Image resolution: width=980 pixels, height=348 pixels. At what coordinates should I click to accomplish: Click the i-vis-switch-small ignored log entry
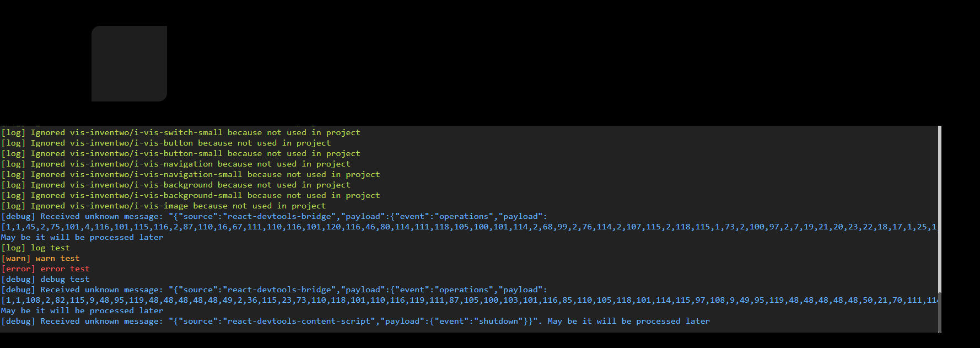click(x=181, y=133)
